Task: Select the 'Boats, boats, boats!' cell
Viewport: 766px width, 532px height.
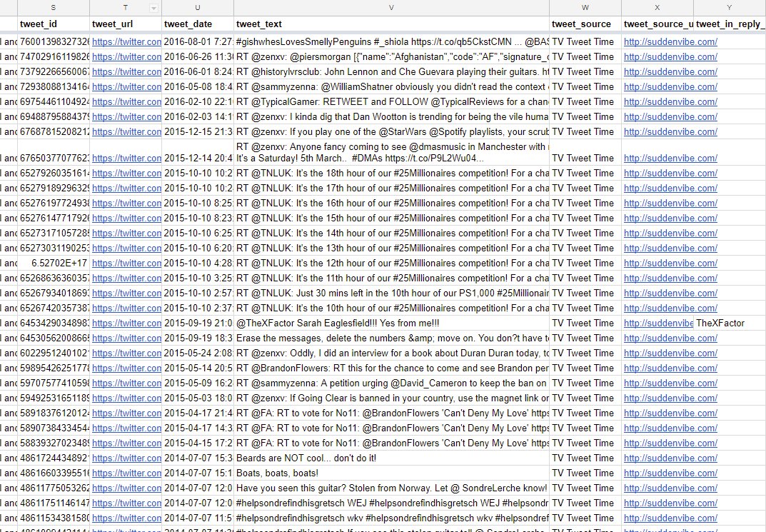Action: pos(391,473)
